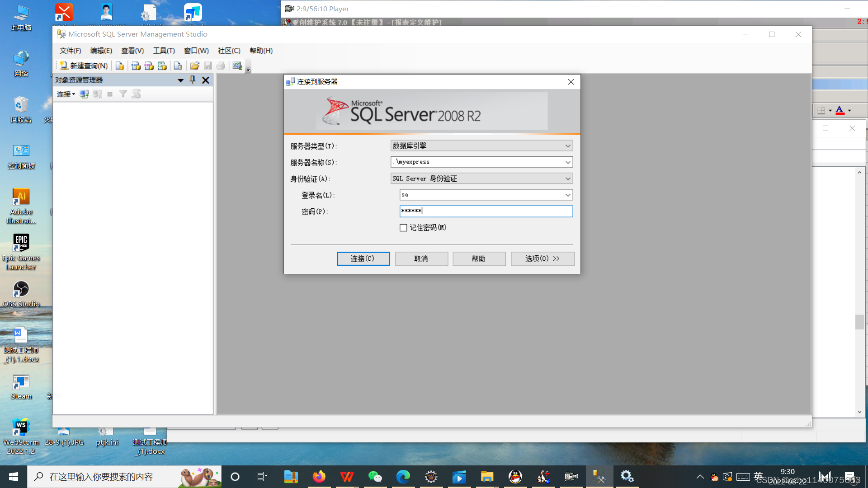Click the Cortana circle icon on taskbar
The width and height of the screenshot is (868, 488).
235,477
